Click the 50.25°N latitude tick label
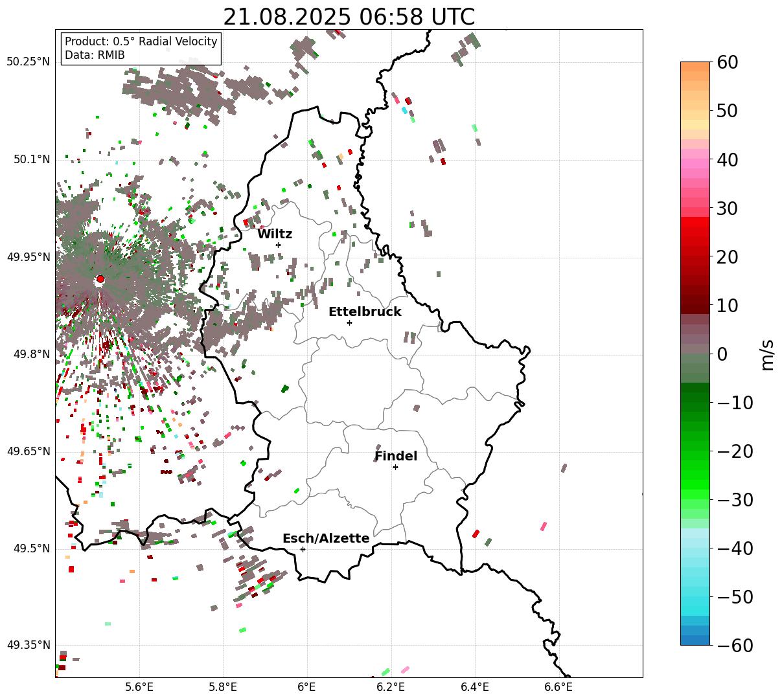Viewport: 782px width, 700px height. [x=28, y=62]
